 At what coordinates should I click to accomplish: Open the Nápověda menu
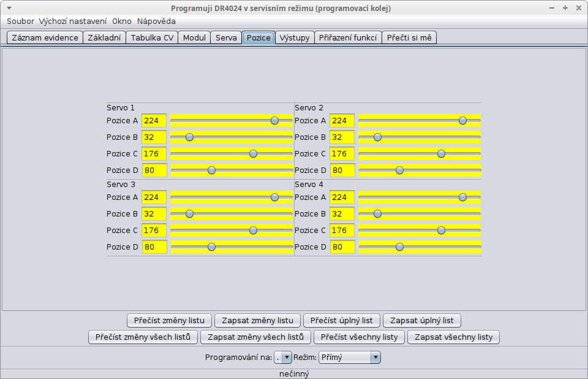click(156, 21)
